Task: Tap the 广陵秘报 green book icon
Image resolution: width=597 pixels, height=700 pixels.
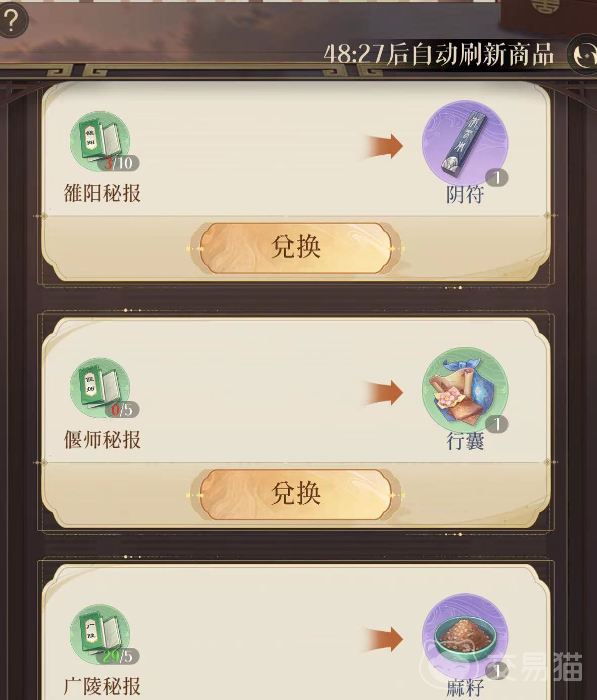Action: (x=100, y=634)
